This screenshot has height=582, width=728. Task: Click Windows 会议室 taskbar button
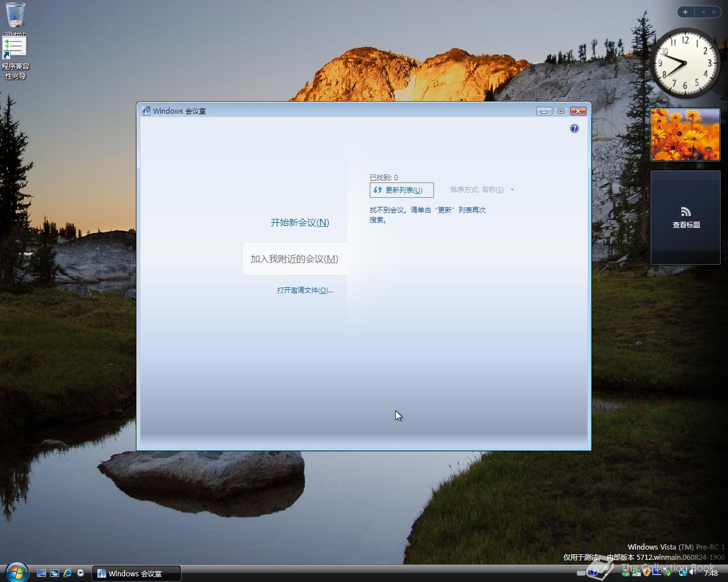136,573
